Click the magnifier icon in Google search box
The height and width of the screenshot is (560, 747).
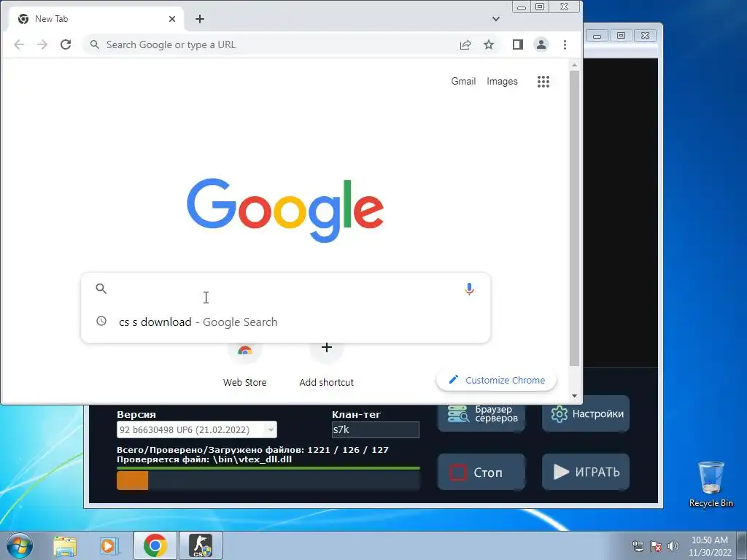pyautogui.click(x=101, y=289)
